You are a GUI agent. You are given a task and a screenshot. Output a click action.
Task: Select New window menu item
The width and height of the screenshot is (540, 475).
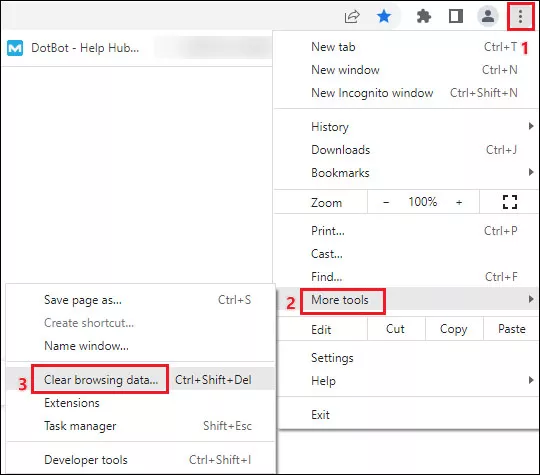pyautogui.click(x=406, y=70)
